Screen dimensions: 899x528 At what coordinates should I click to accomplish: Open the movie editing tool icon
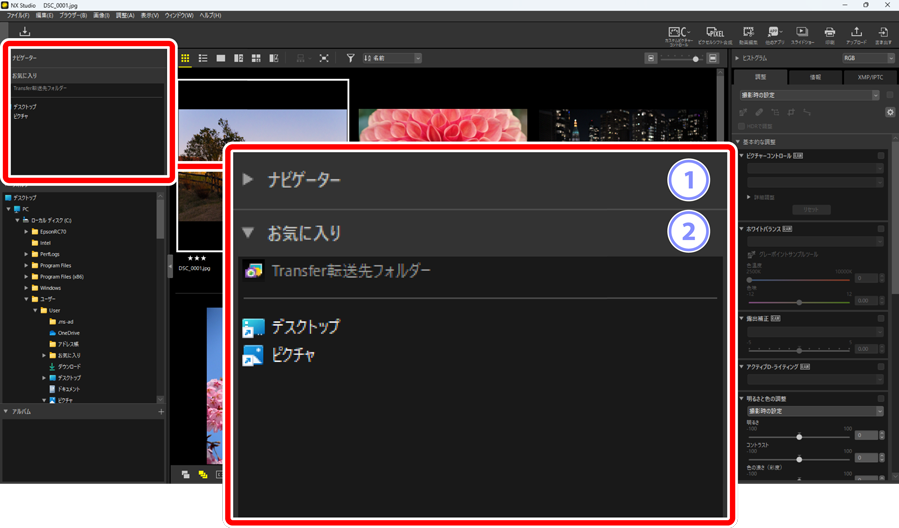[x=748, y=35]
